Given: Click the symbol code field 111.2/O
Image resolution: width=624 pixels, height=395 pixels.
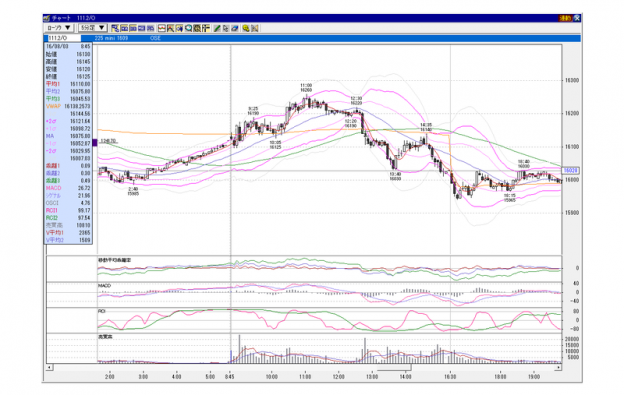Looking at the screenshot, I should [64, 38].
